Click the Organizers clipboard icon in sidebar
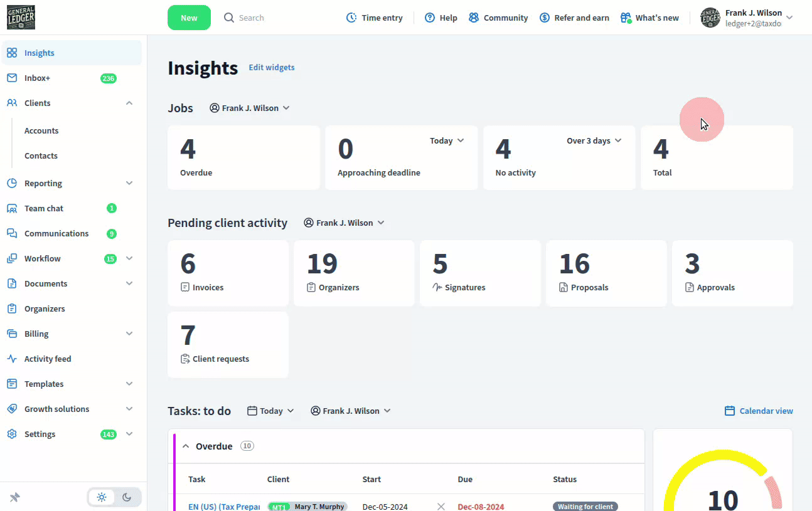The height and width of the screenshot is (511, 812). pos(12,308)
